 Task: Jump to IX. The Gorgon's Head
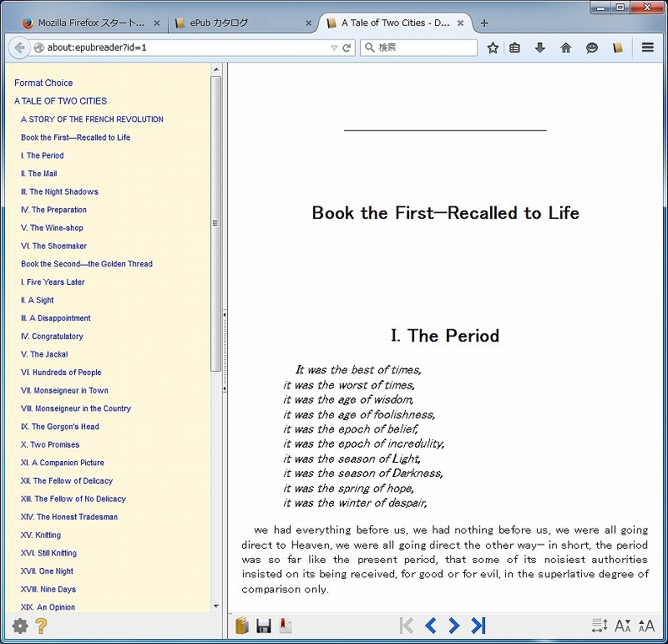[x=60, y=427]
